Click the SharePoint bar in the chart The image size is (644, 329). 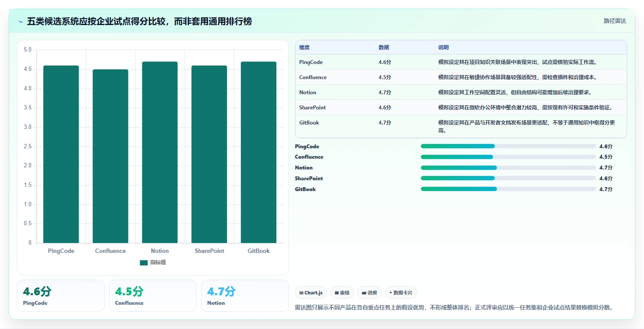click(x=209, y=154)
